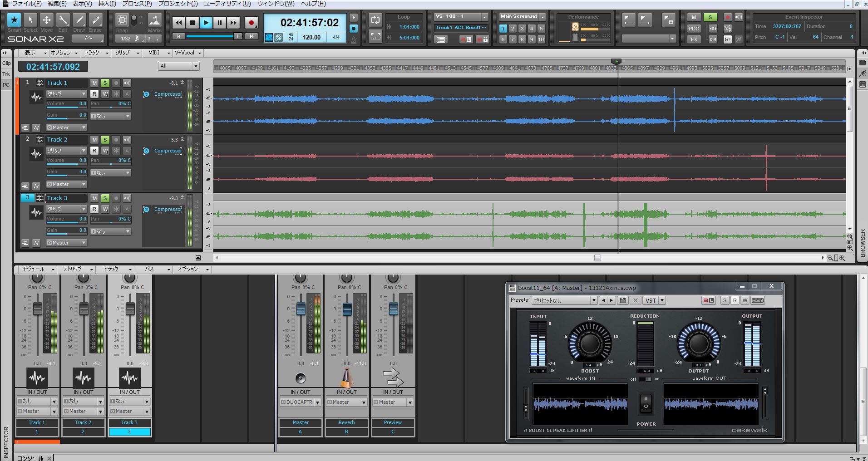Viewport: 868px width, 461px height.
Task: Select the Erase tool
Action: point(95,20)
